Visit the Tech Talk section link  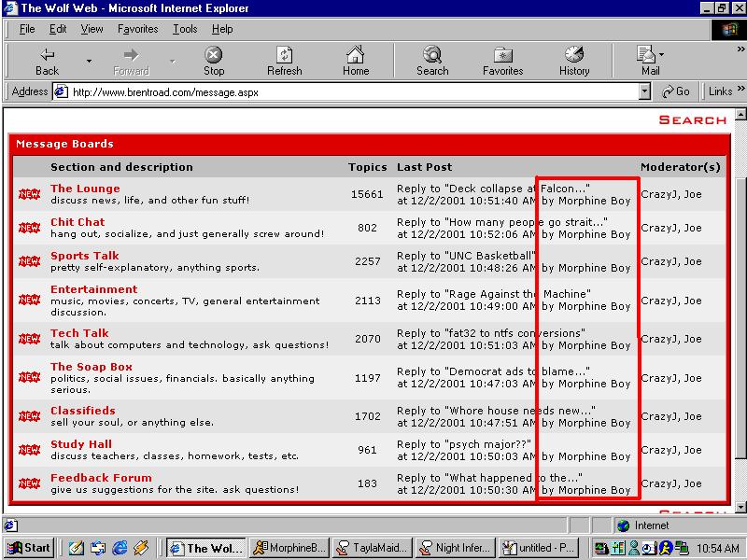79,333
